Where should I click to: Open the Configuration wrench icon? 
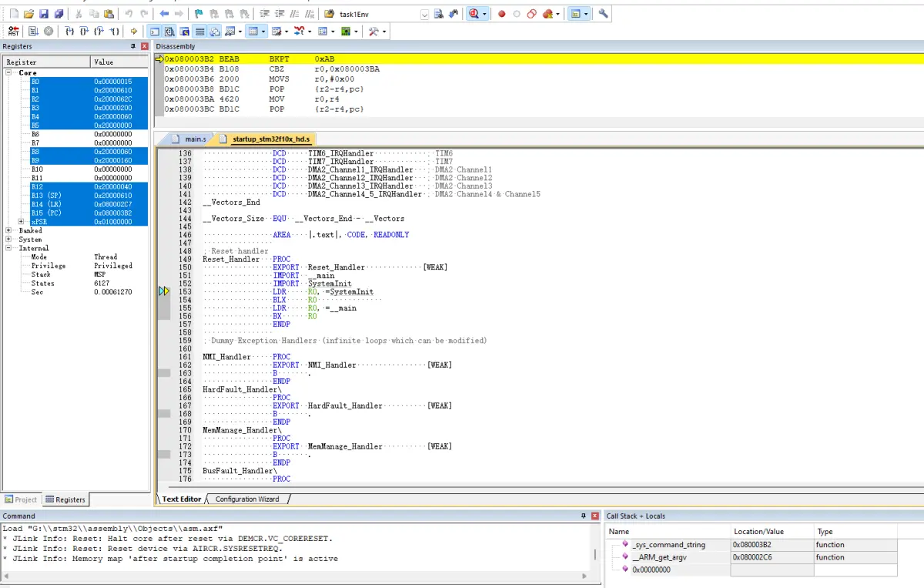(x=603, y=14)
